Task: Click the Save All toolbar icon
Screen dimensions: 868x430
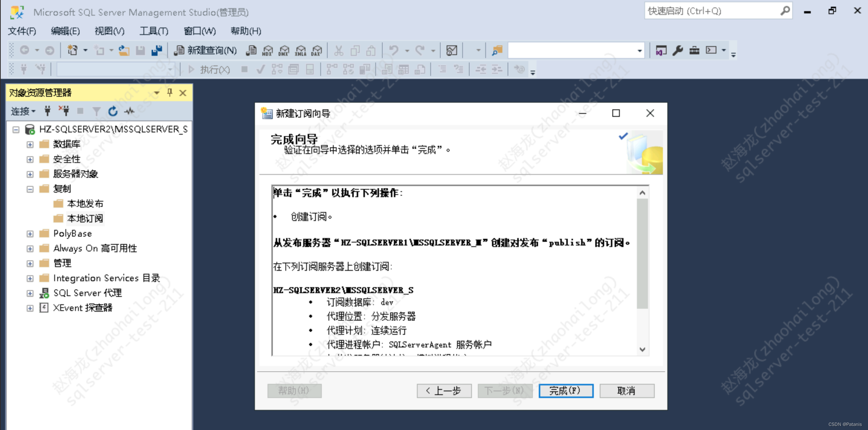Action: point(157,50)
